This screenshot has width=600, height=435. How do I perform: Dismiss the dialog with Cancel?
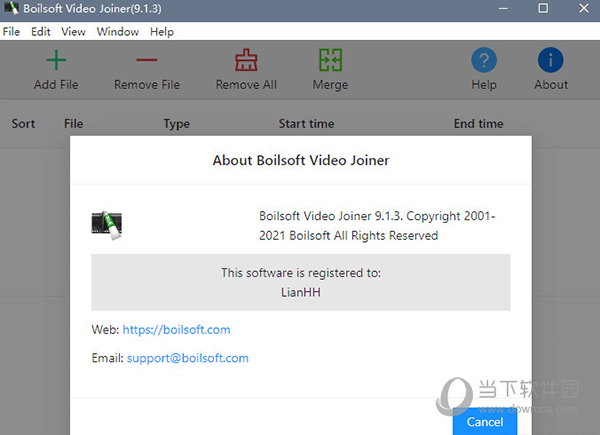[485, 422]
